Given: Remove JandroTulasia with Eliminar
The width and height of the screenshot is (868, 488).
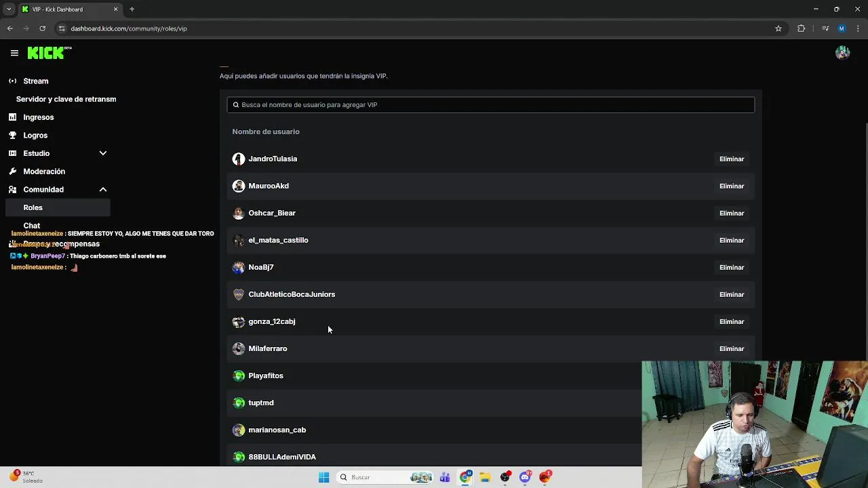Looking at the screenshot, I should point(732,159).
